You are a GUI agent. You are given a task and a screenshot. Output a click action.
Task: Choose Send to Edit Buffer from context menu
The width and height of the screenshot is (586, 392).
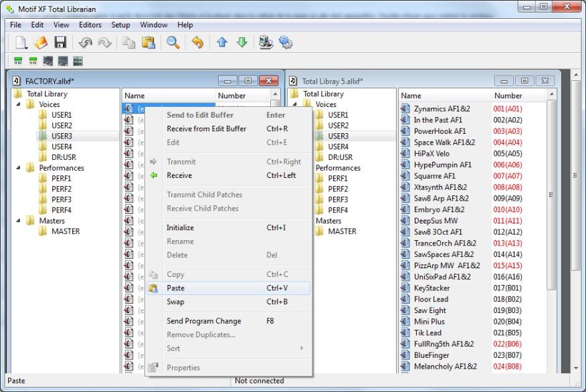(x=228, y=115)
